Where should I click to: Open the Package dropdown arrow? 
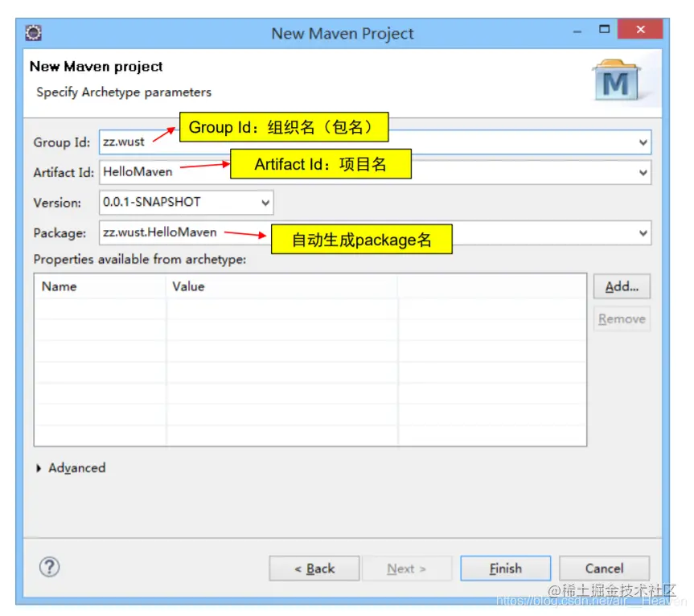click(x=643, y=232)
